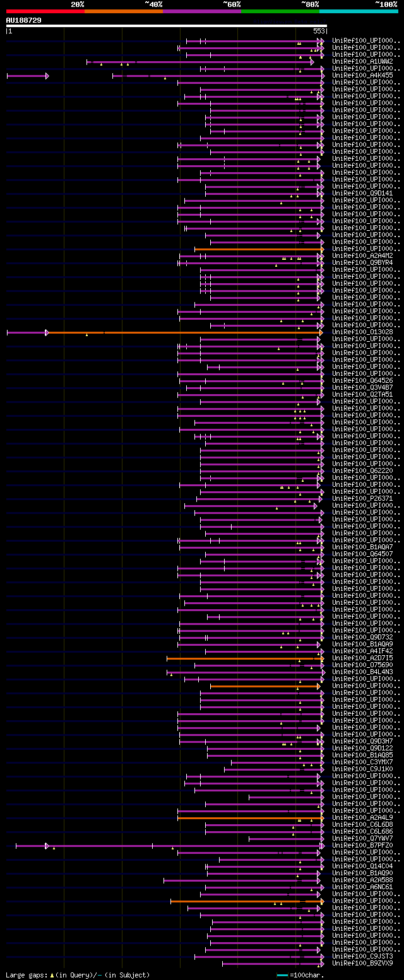Select hit label UniRef100_Q9D3H7
Viewport: 404px width, 980px height.
coord(362,742)
